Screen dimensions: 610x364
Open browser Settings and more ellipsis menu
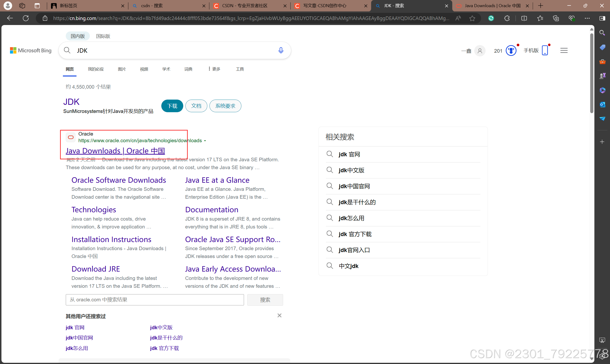click(x=587, y=18)
